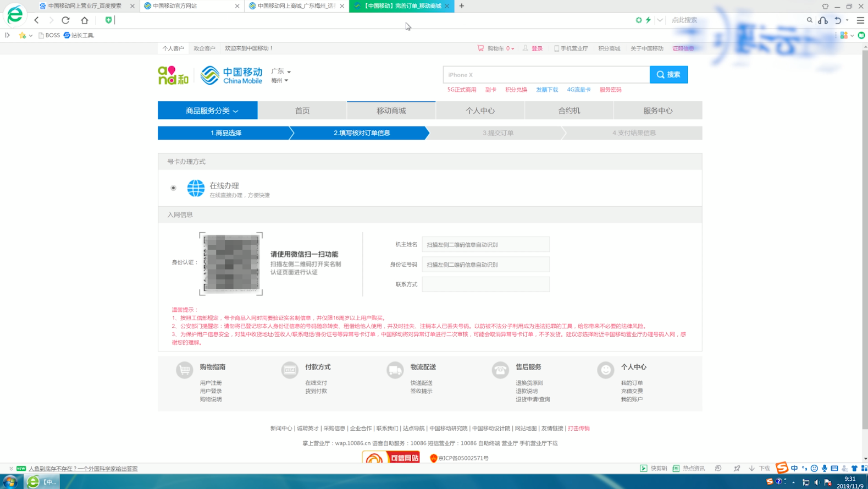Go to browser home page
Screen dimensions: 868x489
pos(84,20)
